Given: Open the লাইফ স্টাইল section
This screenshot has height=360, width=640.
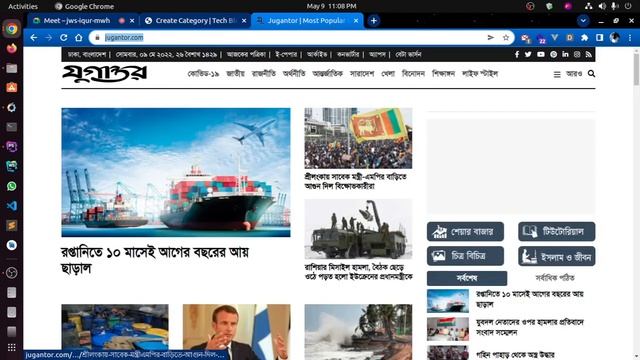Looking at the screenshot, I should coord(480,74).
